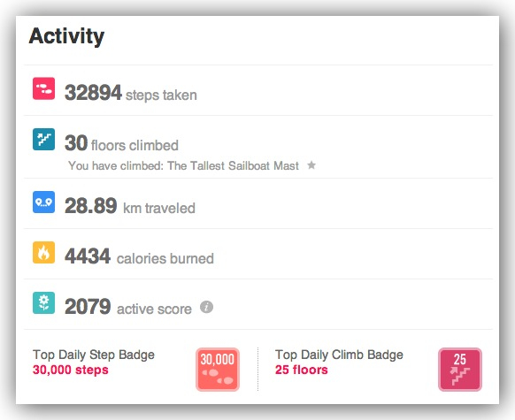Screen dimensions: 515x420
Task: Click the 4434 calories burned value
Action: click(88, 256)
